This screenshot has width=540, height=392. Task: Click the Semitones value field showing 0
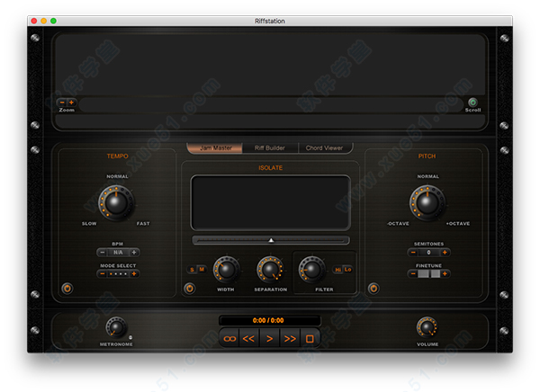tap(428, 253)
